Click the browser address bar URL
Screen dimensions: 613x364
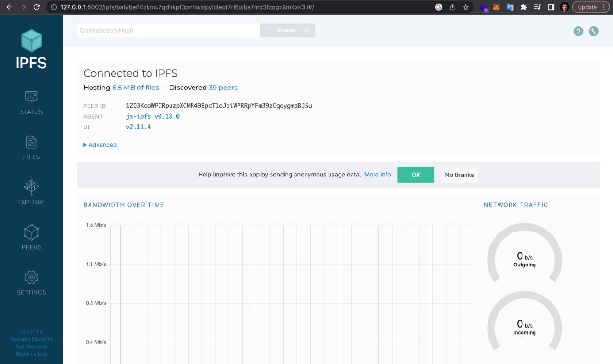(x=187, y=7)
